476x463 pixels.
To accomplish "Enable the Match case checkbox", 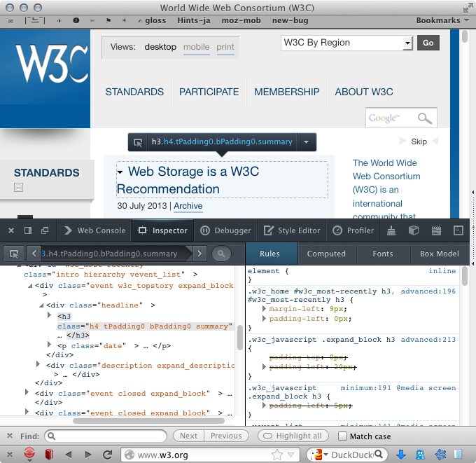I will pos(342,436).
